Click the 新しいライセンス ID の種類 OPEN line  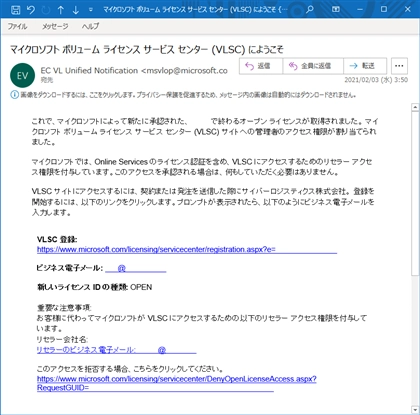coord(94,287)
